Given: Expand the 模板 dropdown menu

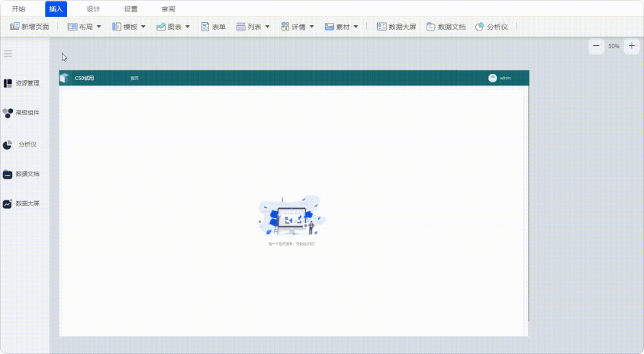Looking at the screenshot, I should (128, 27).
